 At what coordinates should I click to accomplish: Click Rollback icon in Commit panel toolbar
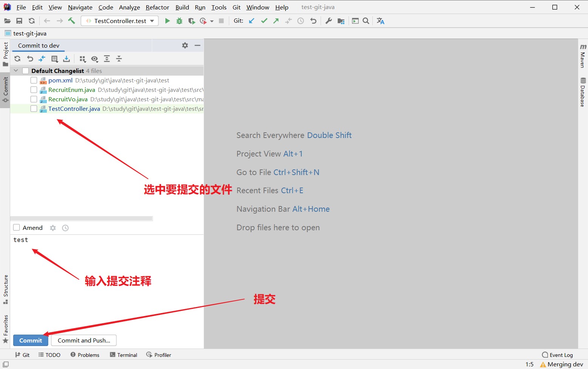coord(30,59)
